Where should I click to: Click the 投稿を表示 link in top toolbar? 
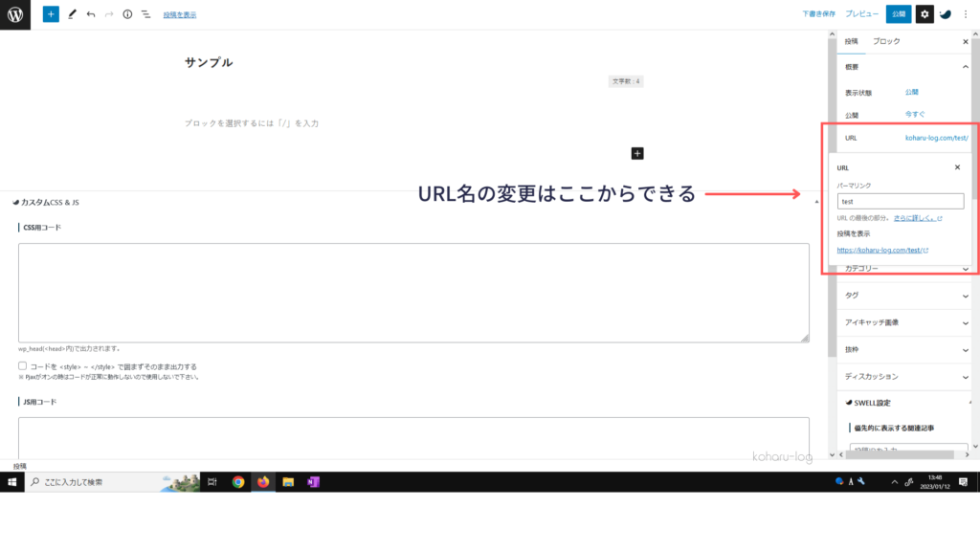point(179,15)
